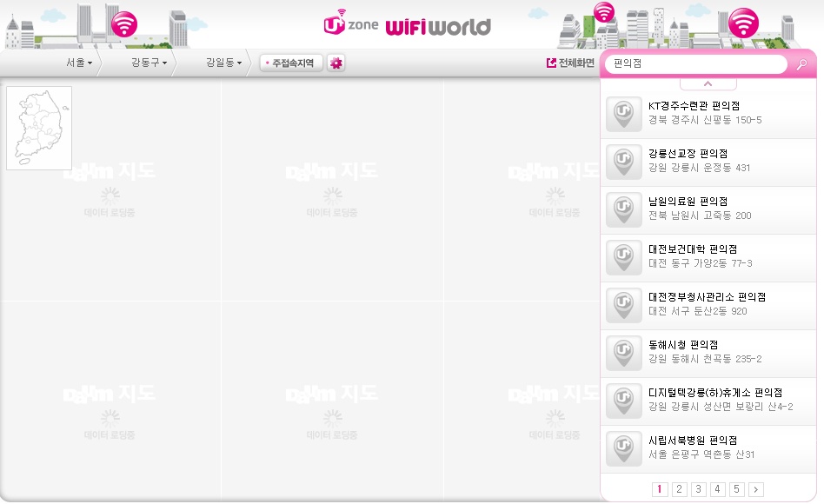Screen dimensions: 824x504
Task: Click address 전북 남원시 고죽동 200
Action: pos(700,216)
